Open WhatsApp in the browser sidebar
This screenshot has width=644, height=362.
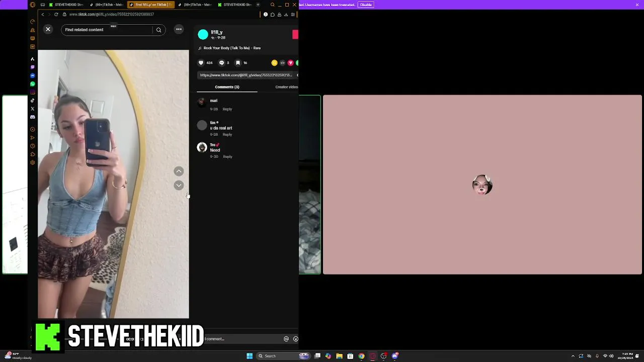tap(33, 84)
